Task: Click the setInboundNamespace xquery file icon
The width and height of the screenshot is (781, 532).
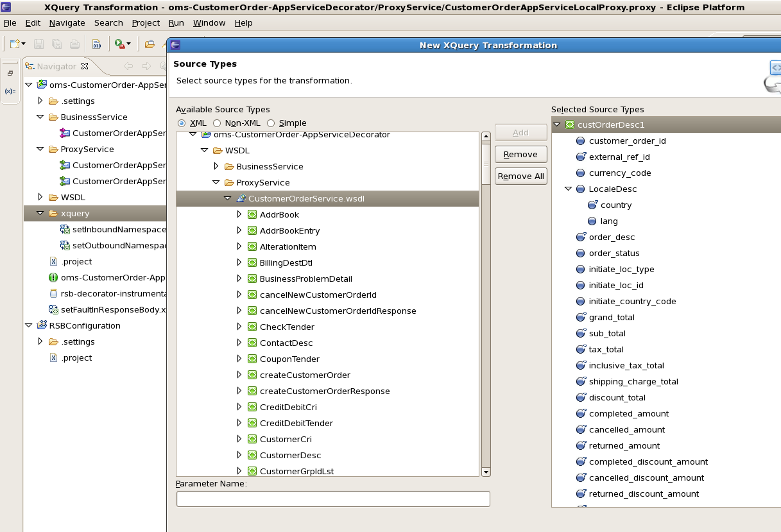Action: click(x=65, y=229)
